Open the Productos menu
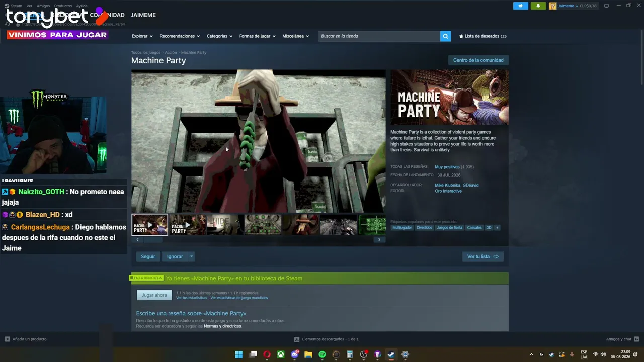The image size is (644, 362). tap(63, 6)
